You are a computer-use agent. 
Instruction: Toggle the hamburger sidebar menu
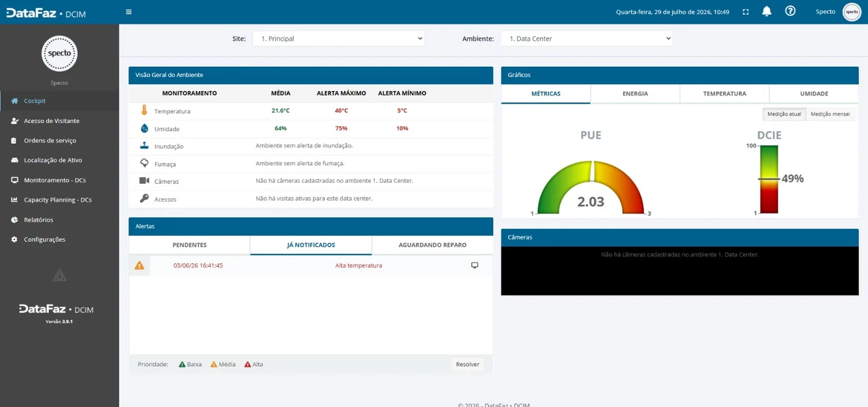coord(128,11)
